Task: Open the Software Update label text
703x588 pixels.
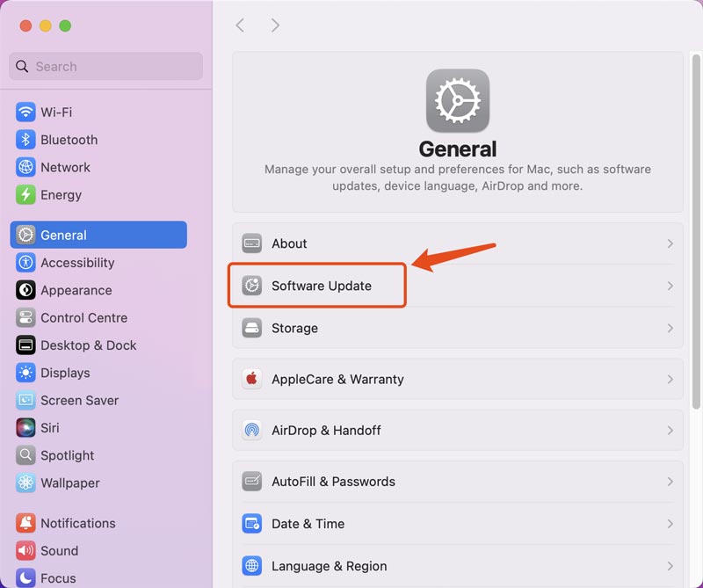Action: tap(322, 286)
